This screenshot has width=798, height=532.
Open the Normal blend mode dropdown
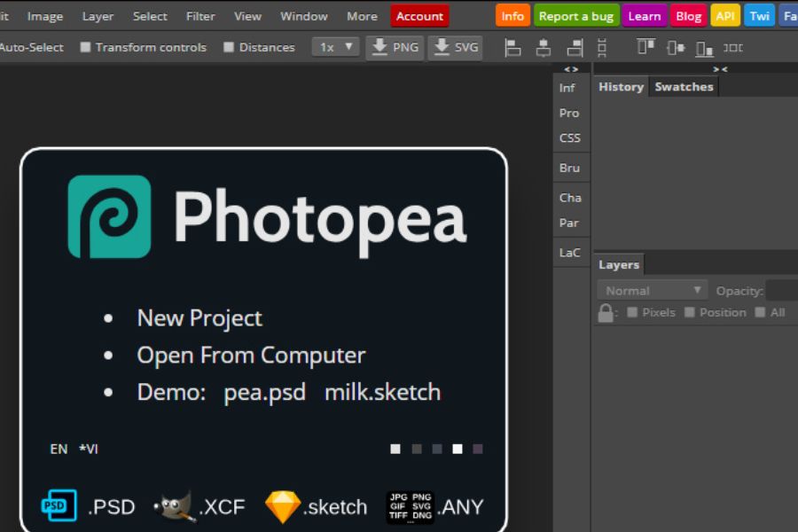click(652, 291)
